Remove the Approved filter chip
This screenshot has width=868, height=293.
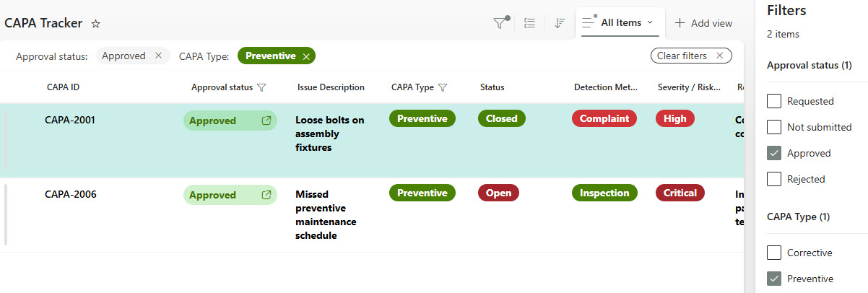[158, 56]
